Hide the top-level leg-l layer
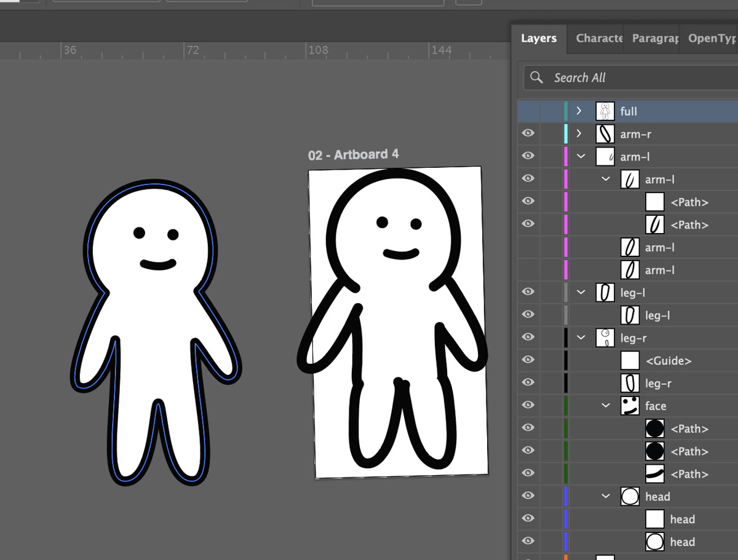This screenshot has height=560, width=738. [528, 293]
